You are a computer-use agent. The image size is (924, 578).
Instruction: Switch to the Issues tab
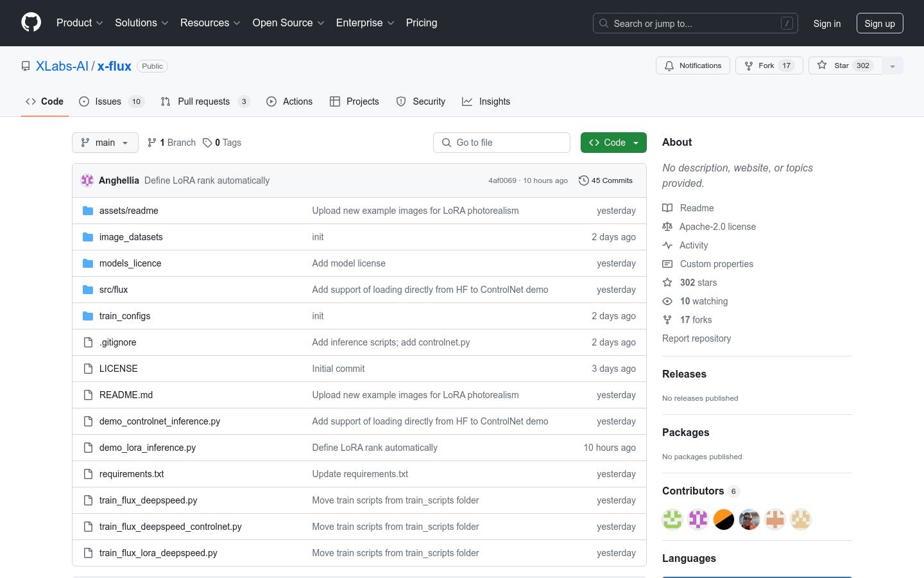pyautogui.click(x=112, y=101)
